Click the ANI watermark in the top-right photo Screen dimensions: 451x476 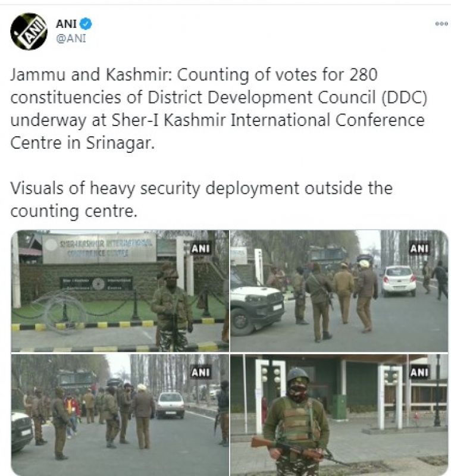419,249
